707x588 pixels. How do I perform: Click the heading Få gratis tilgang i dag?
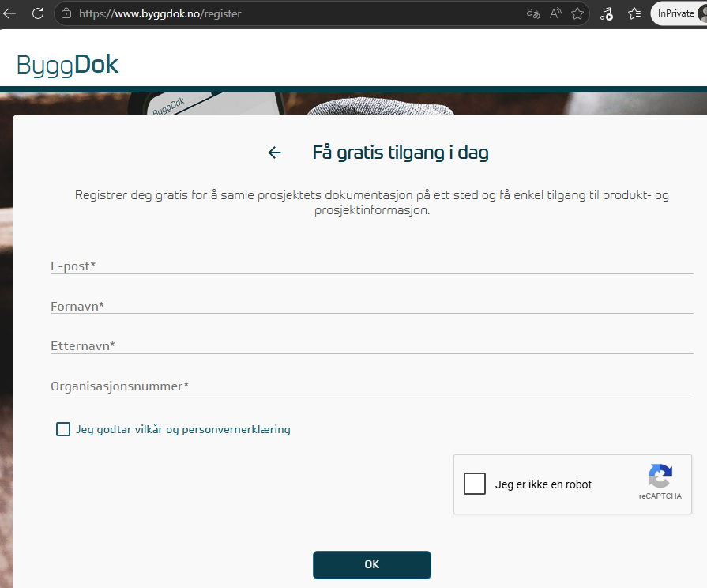pyautogui.click(x=401, y=153)
